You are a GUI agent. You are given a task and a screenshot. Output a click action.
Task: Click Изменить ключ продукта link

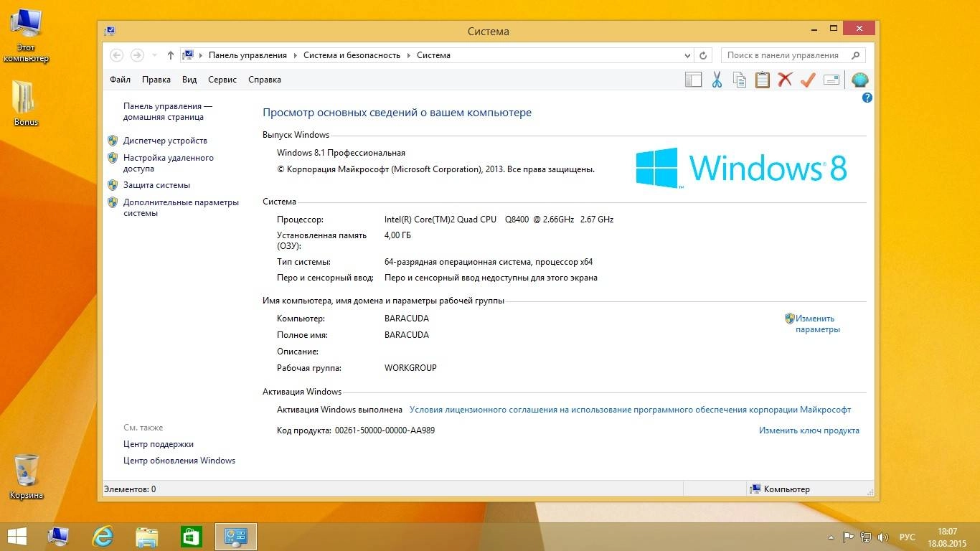pos(809,430)
